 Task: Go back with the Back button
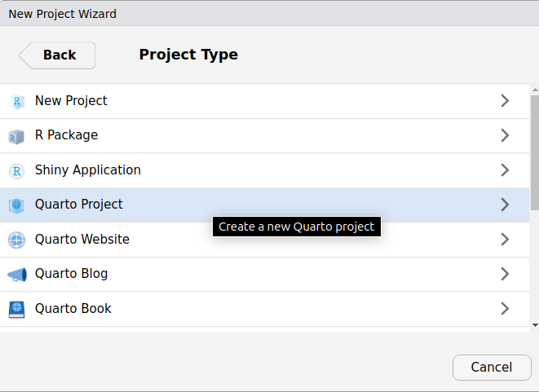pyautogui.click(x=57, y=55)
